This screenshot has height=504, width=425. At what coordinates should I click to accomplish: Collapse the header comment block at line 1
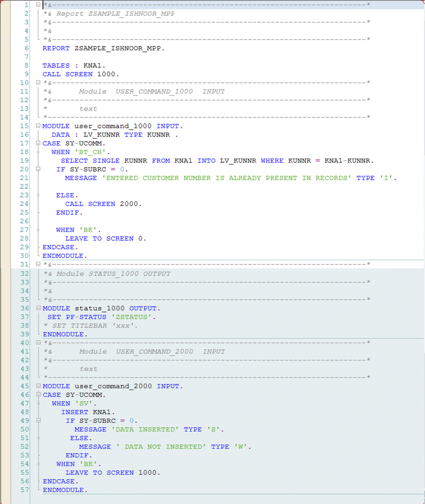38,5
